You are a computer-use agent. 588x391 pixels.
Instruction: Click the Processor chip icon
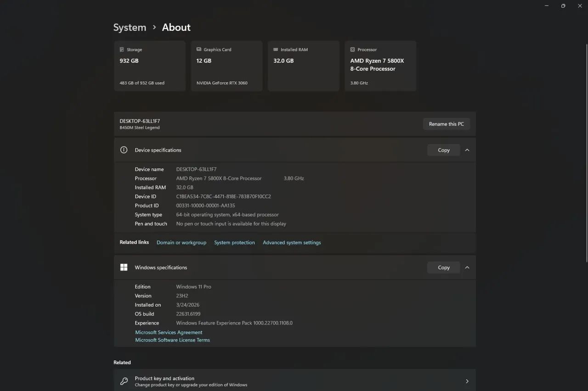click(x=352, y=50)
